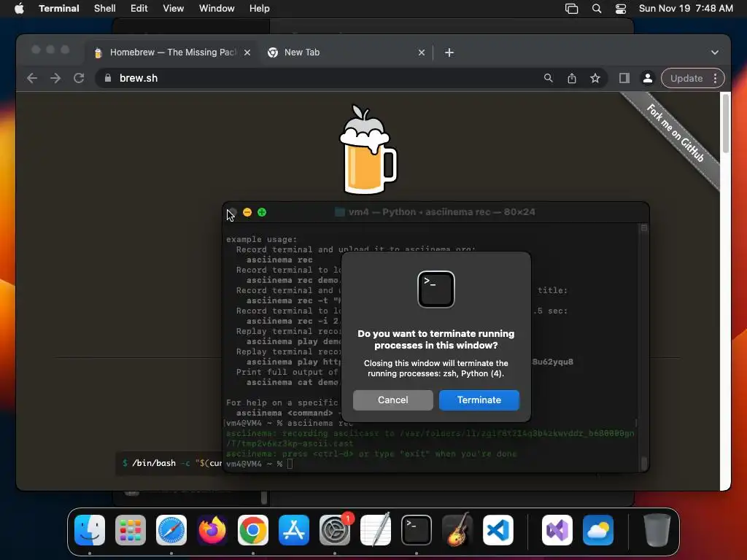
Task: Open GarageBand from the Dock
Action: [457, 530]
